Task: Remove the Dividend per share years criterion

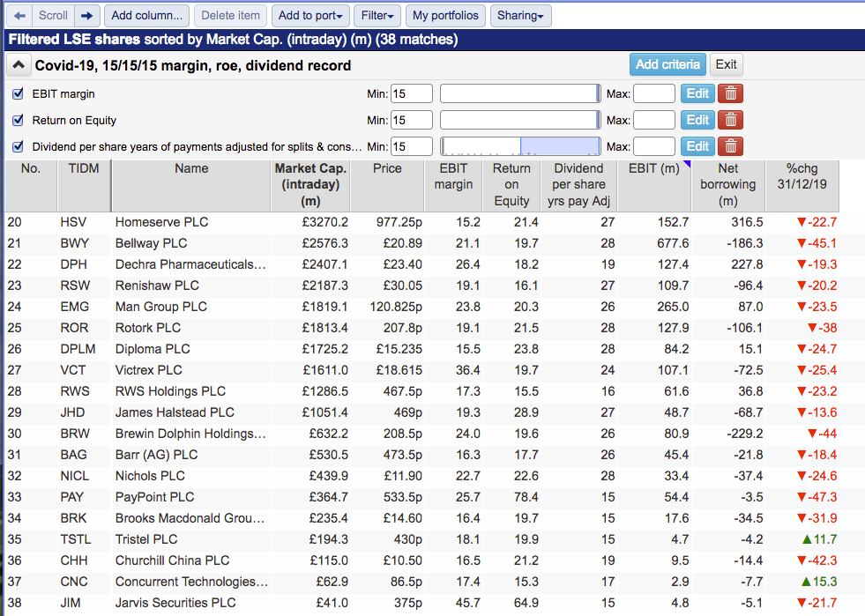Action: pos(730,146)
